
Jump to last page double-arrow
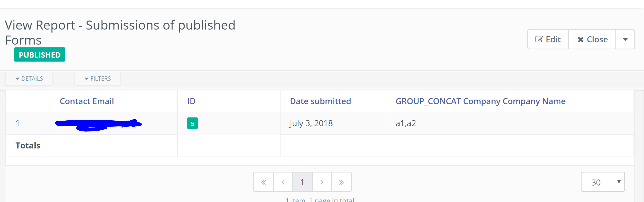341,182
